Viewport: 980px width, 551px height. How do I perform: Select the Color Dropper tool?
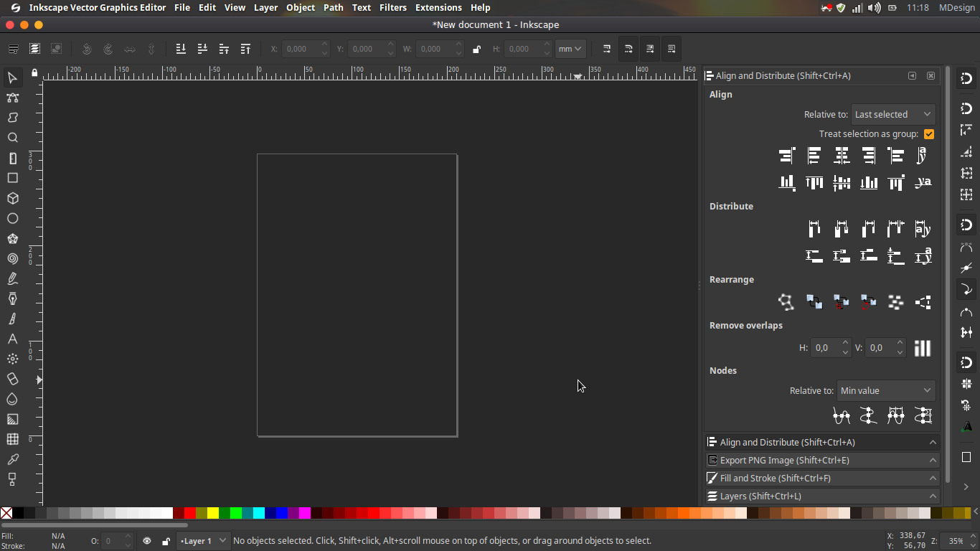tap(12, 459)
